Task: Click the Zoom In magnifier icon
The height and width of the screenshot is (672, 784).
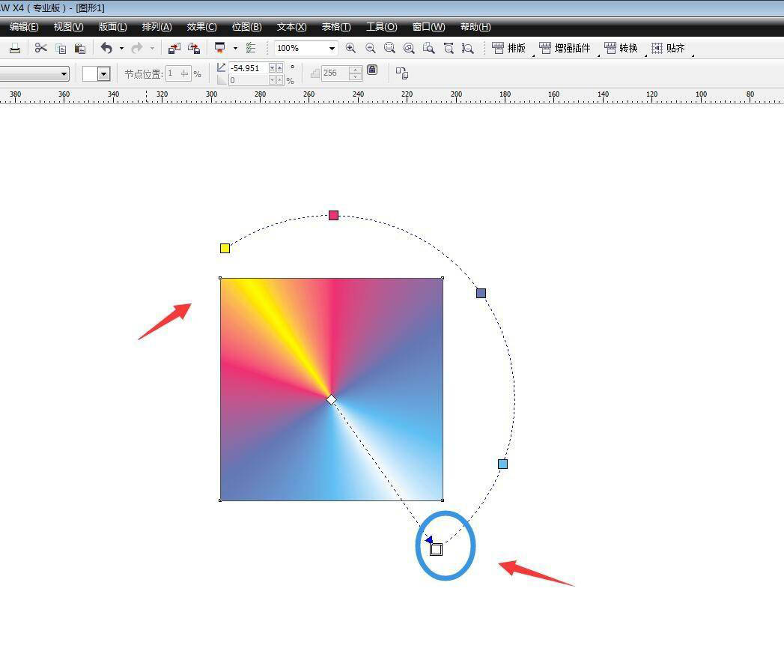Action: coord(350,48)
